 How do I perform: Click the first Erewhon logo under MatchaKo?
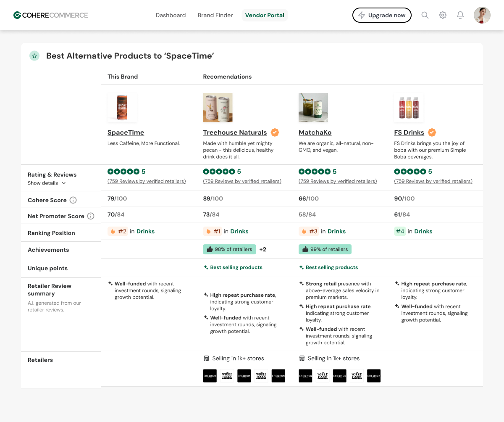click(305, 376)
